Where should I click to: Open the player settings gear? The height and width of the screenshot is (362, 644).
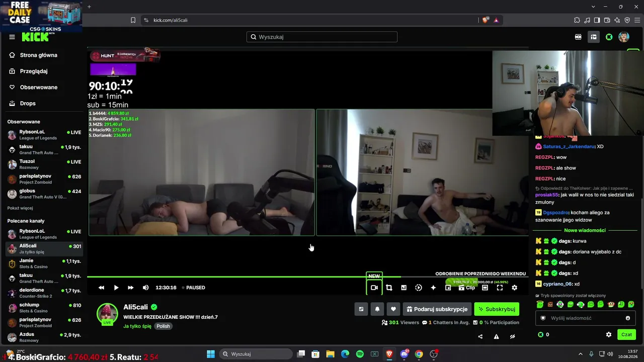pos(514,288)
